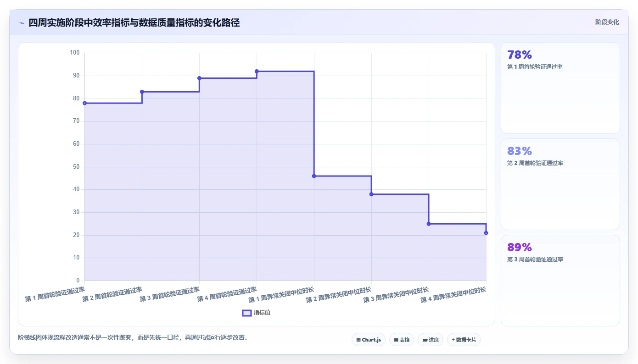
Task: Click the y-axis value 0
Action: pyautogui.click(x=78, y=281)
